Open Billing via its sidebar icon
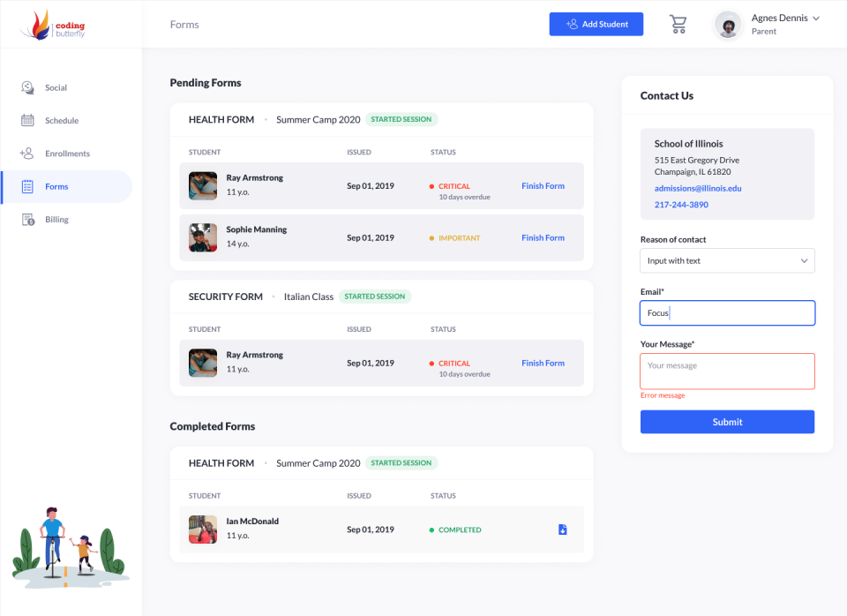The image size is (847, 616). coord(26,219)
